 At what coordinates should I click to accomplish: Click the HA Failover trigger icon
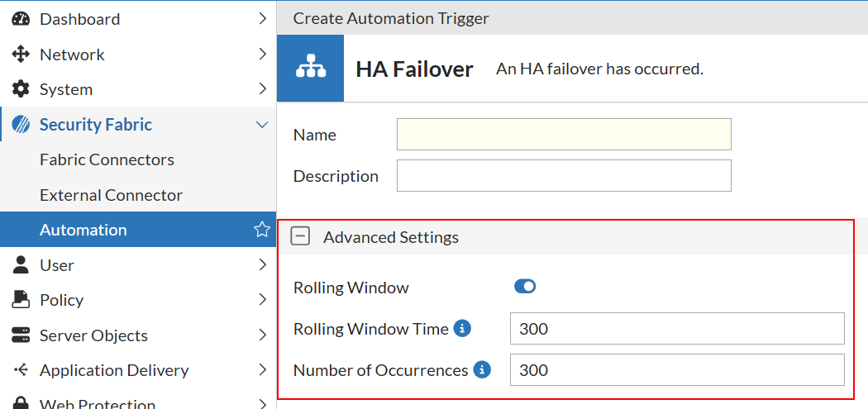coord(311,69)
